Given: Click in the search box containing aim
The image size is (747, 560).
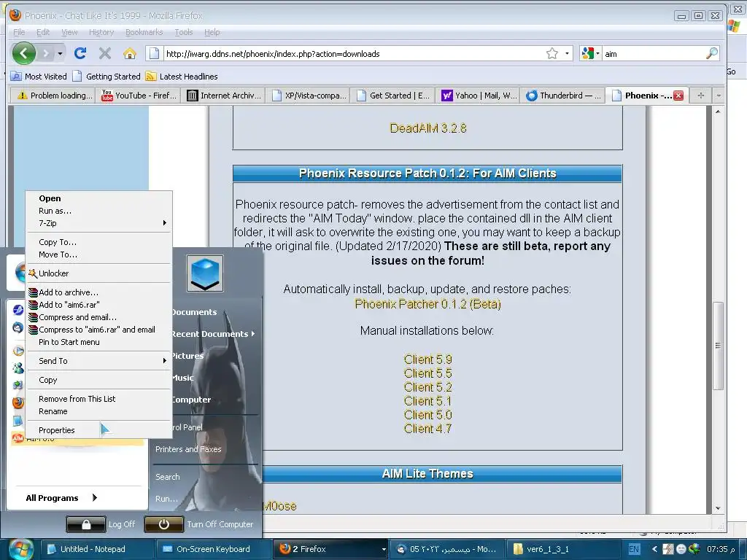Looking at the screenshot, I should [654, 54].
